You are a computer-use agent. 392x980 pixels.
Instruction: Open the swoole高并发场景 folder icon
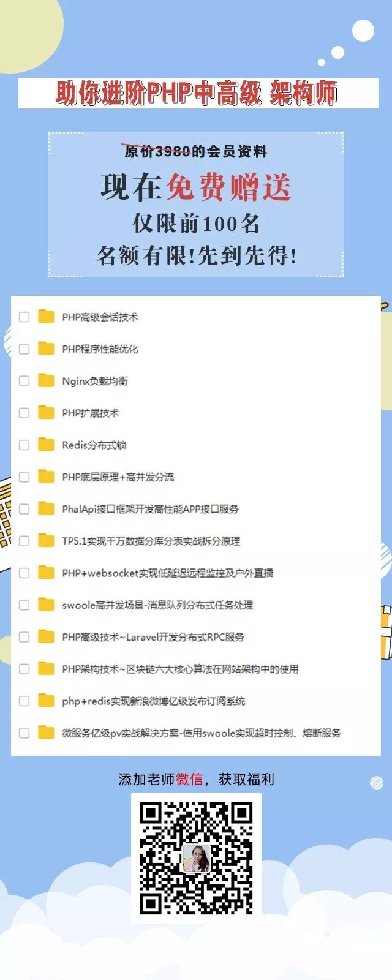coord(46,604)
